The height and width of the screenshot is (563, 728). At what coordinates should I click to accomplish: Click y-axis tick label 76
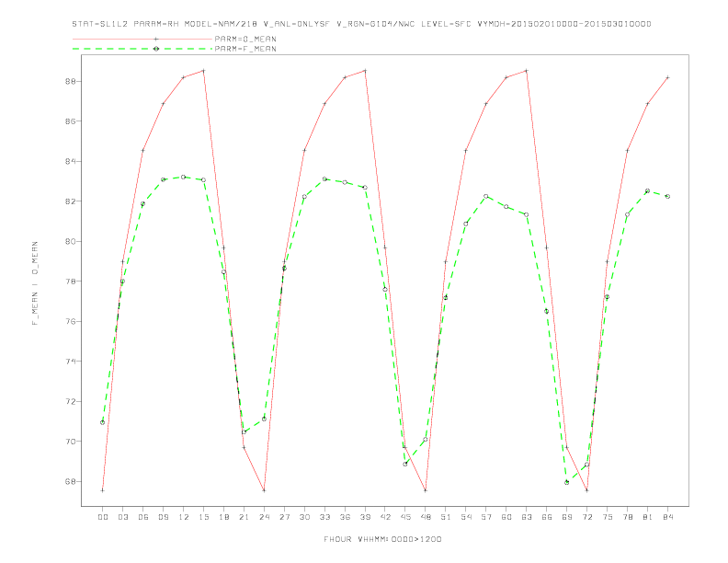(x=71, y=321)
